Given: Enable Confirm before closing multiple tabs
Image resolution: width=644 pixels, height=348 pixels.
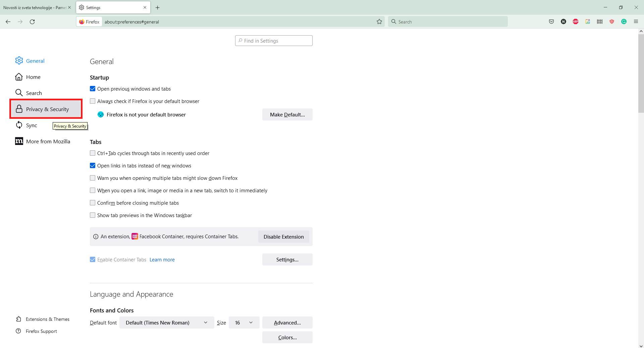Looking at the screenshot, I should (93, 203).
